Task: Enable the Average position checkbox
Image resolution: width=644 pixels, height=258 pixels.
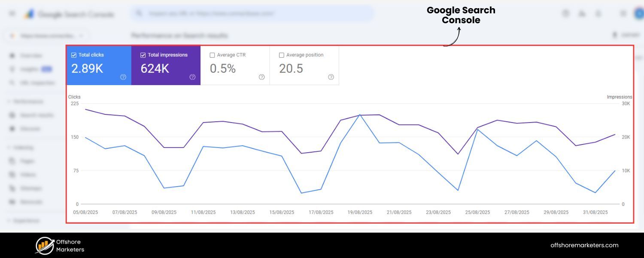Action: click(x=282, y=55)
